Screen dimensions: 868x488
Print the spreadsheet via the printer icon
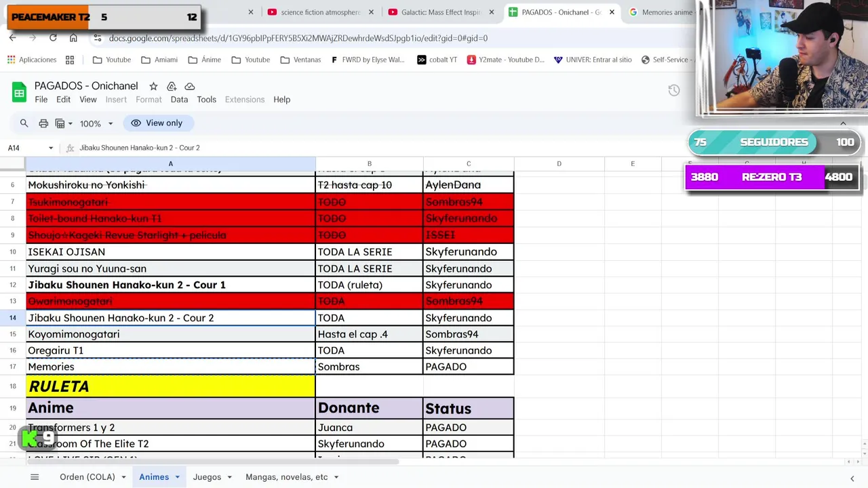(x=43, y=123)
